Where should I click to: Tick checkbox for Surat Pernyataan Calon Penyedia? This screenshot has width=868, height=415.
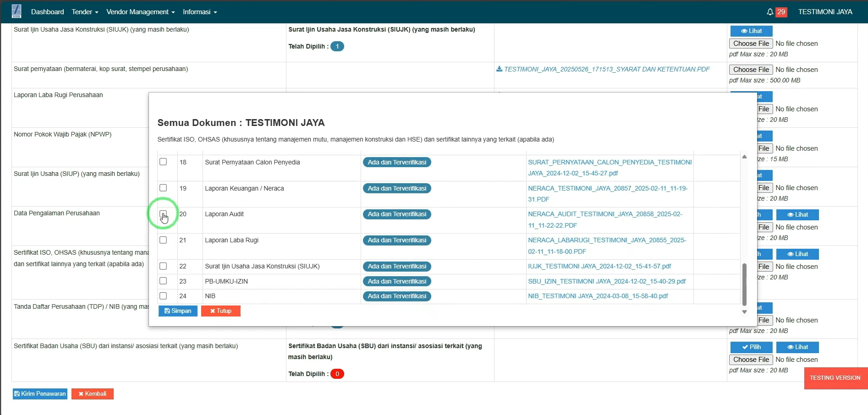163,162
